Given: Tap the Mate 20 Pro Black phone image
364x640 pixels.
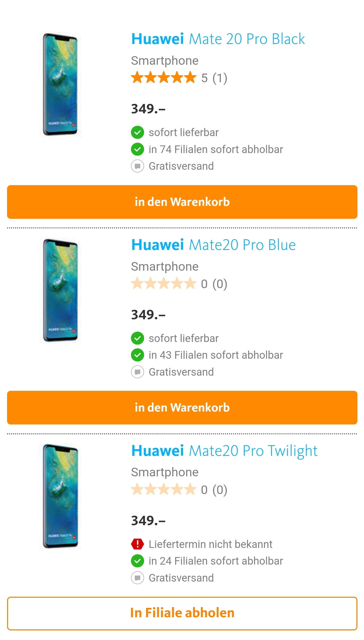Looking at the screenshot, I should pyautogui.click(x=60, y=85).
